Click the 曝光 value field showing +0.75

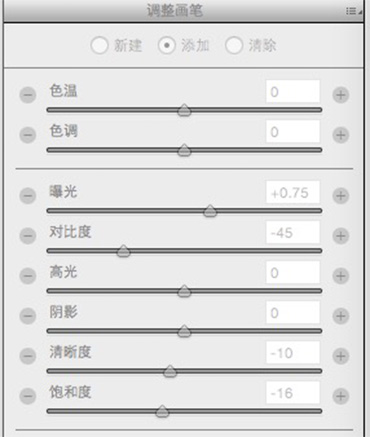coord(293,192)
